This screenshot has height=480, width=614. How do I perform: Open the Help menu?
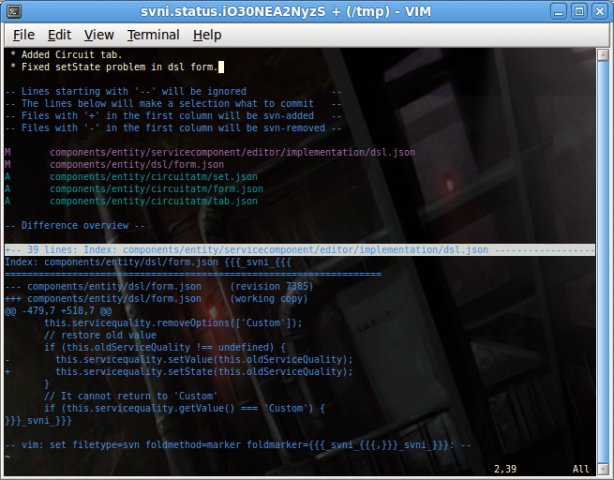click(x=207, y=35)
